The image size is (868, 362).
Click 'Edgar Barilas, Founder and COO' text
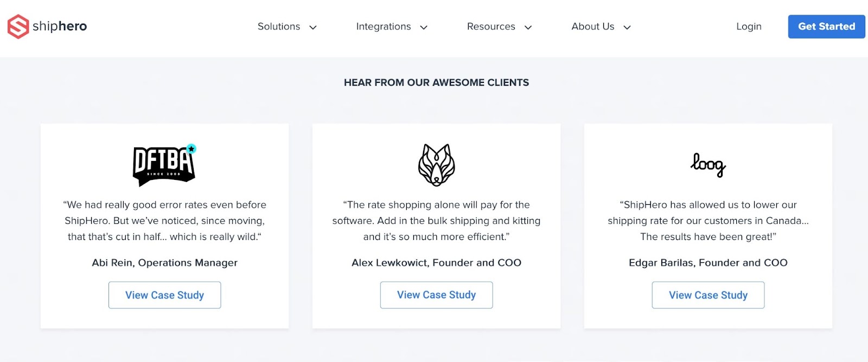[708, 263]
